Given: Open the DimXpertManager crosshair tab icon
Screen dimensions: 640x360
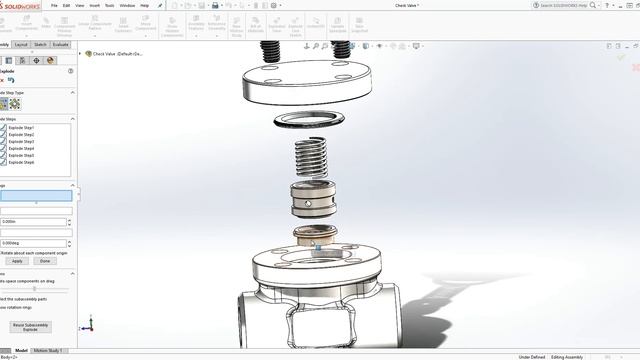Looking at the screenshot, I should 36,60.
